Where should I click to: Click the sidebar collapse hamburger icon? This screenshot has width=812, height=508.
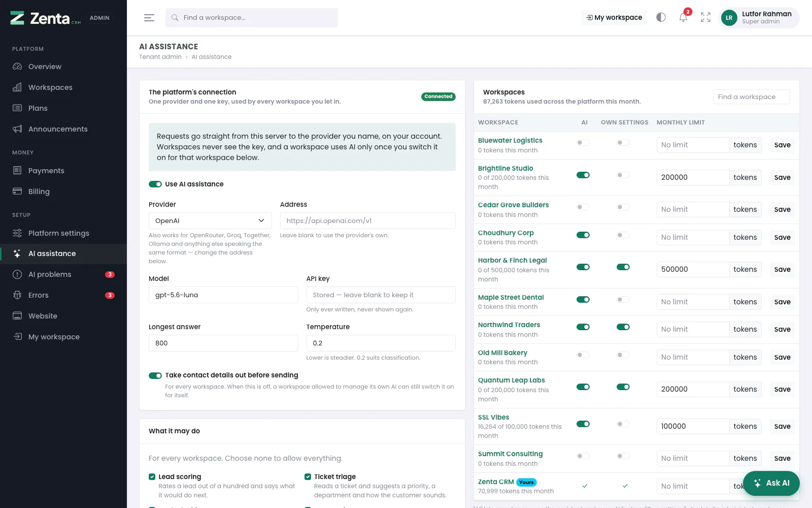(149, 18)
